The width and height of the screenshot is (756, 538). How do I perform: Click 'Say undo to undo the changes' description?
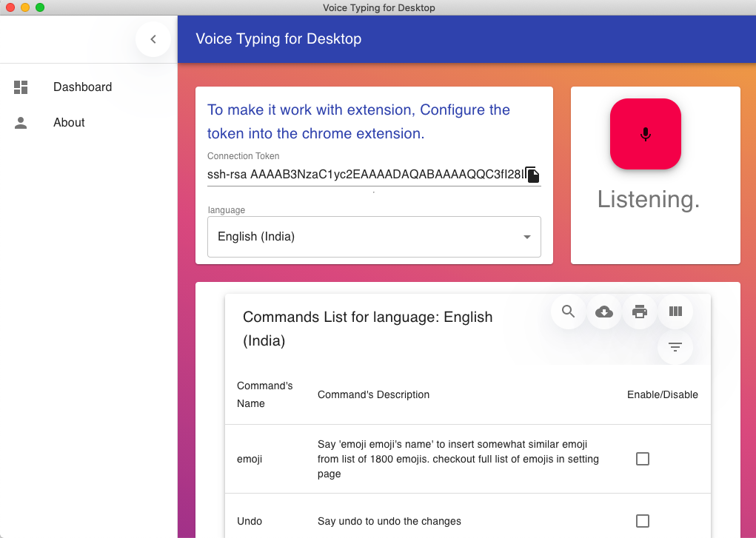389,521
